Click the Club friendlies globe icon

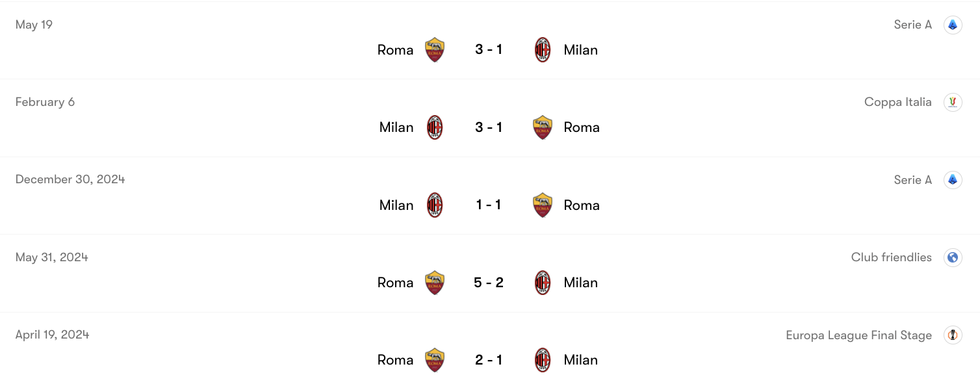(x=953, y=257)
